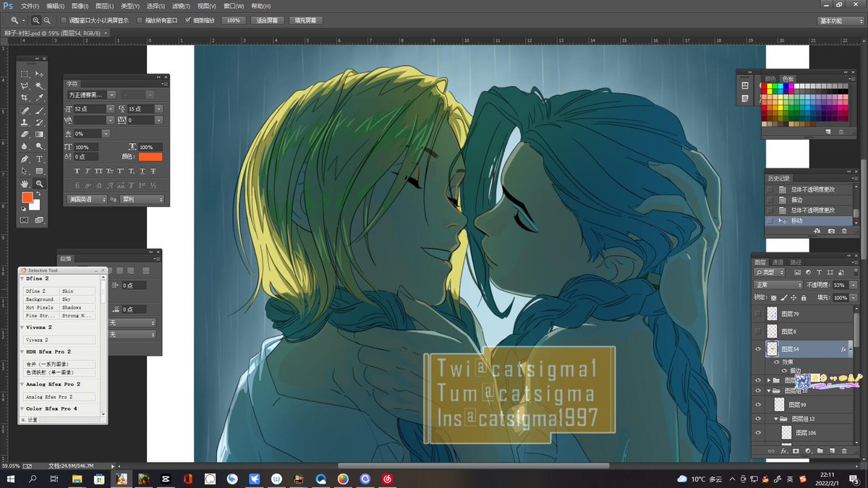Swap foreground and background colors

[x=38, y=194]
